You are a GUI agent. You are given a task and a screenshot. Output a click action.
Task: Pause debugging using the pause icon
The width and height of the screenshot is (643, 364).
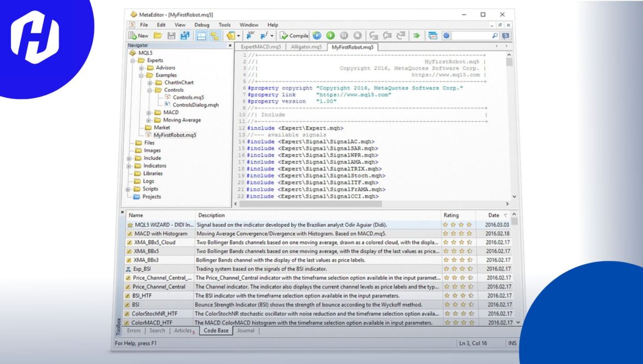pyautogui.click(x=345, y=35)
